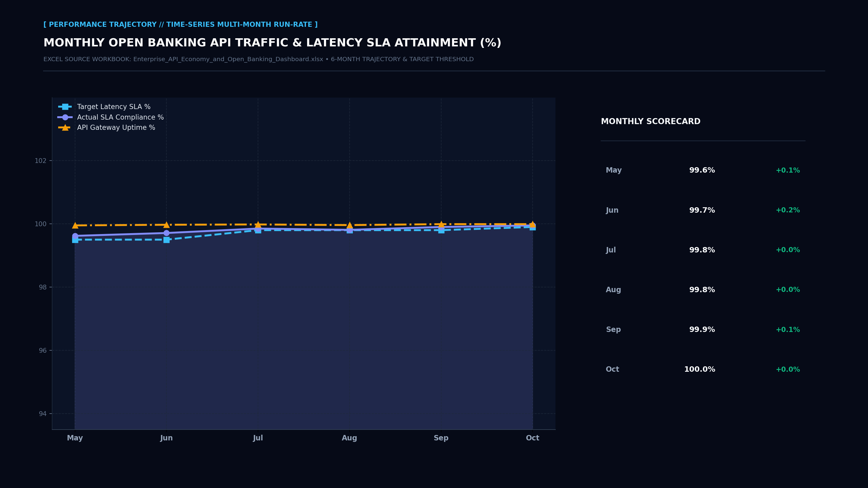Select Jun scorecard value 99.7%
868x488 pixels.
click(702, 210)
